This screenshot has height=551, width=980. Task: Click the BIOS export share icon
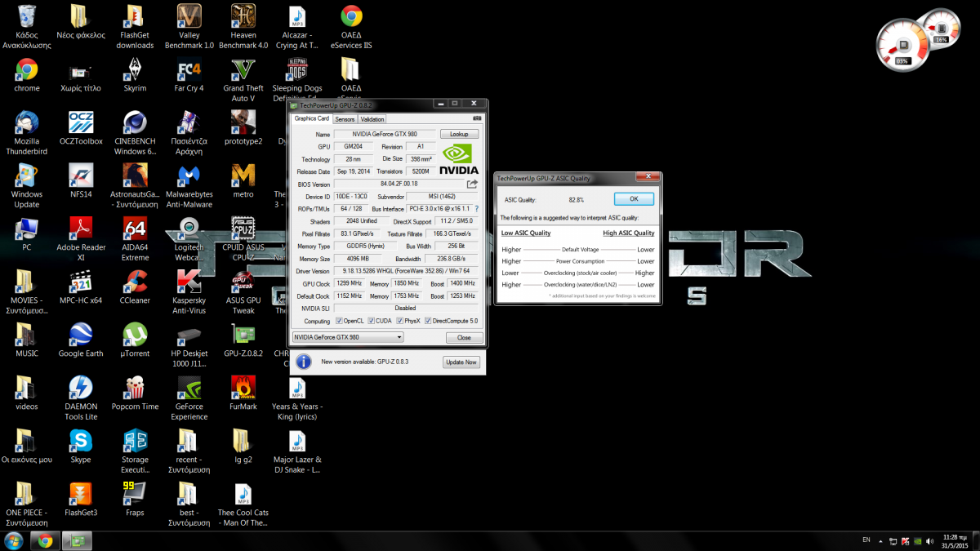pos(472,184)
